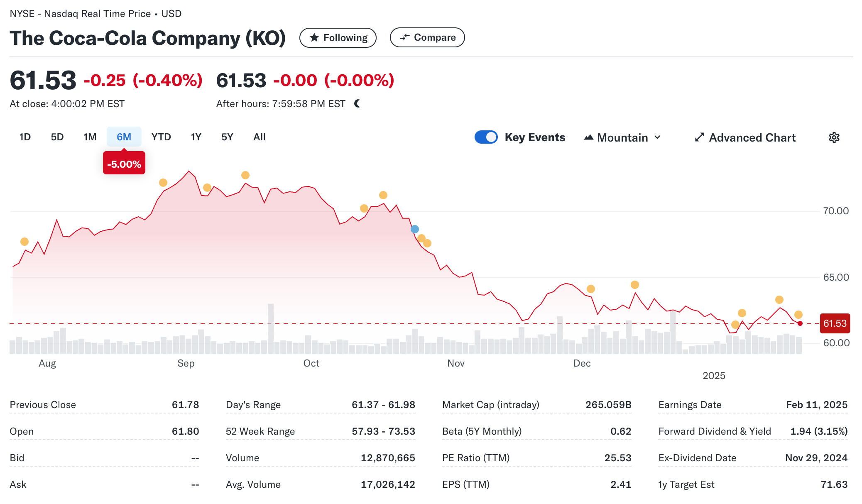Open the Advanced Chart link
The width and height of the screenshot is (862, 504).
tap(752, 137)
